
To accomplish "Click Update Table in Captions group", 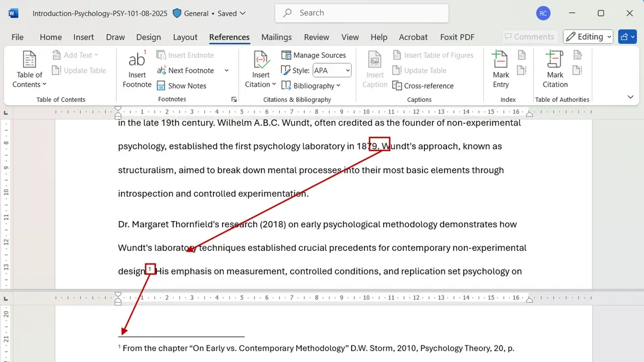I will 420,70.
